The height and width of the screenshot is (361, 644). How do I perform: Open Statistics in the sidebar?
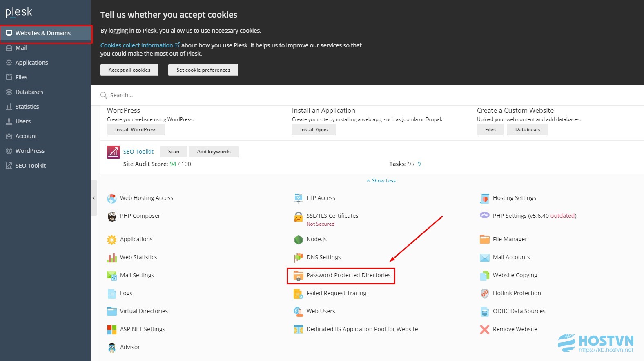click(x=45, y=107)
